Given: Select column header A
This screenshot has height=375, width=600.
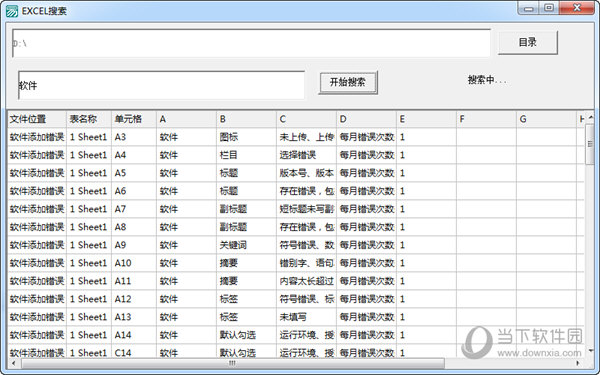Looking at the screenshot, I should tap(186, 119).
